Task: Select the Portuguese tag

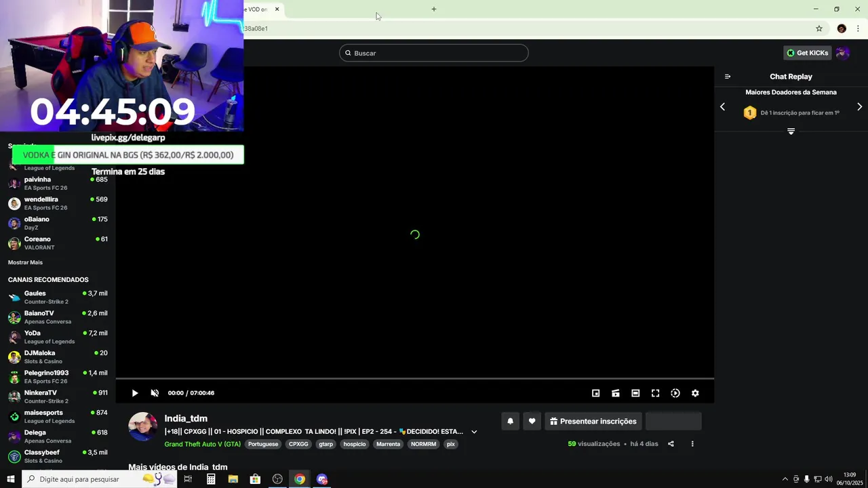Action: [x=263, y=444]
